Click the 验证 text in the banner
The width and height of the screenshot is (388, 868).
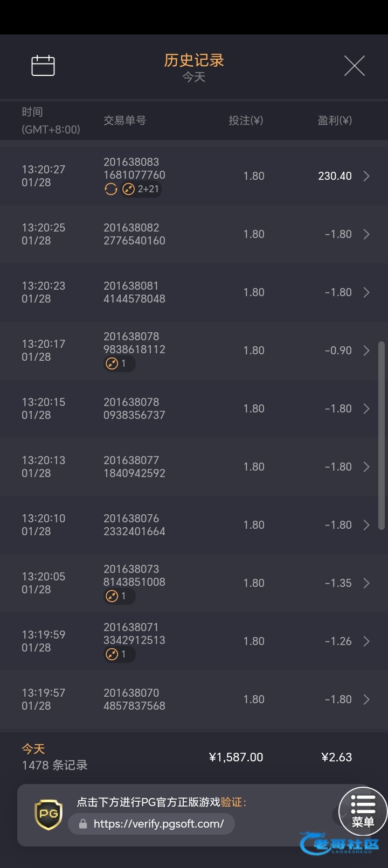tap(231, 802)
